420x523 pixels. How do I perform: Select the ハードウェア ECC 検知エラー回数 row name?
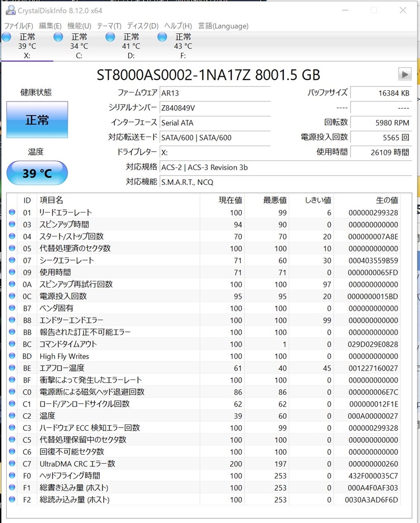click(90, 427)
